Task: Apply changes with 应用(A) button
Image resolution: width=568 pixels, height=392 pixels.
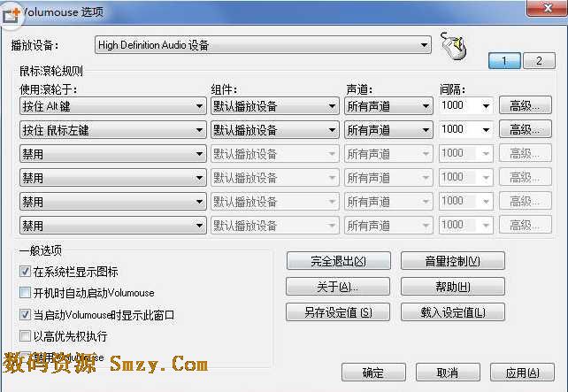Action: point(522,372)
